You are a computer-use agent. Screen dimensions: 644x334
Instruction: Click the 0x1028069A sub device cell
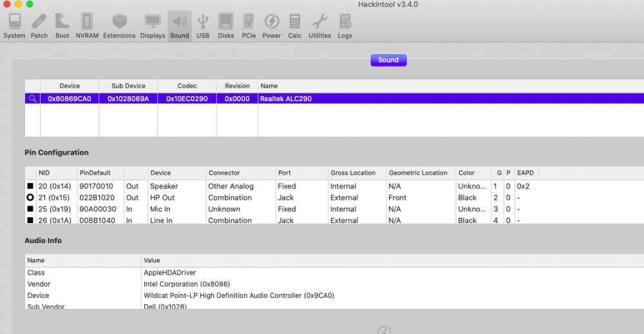pyautogui.click(x=128, y=99)
